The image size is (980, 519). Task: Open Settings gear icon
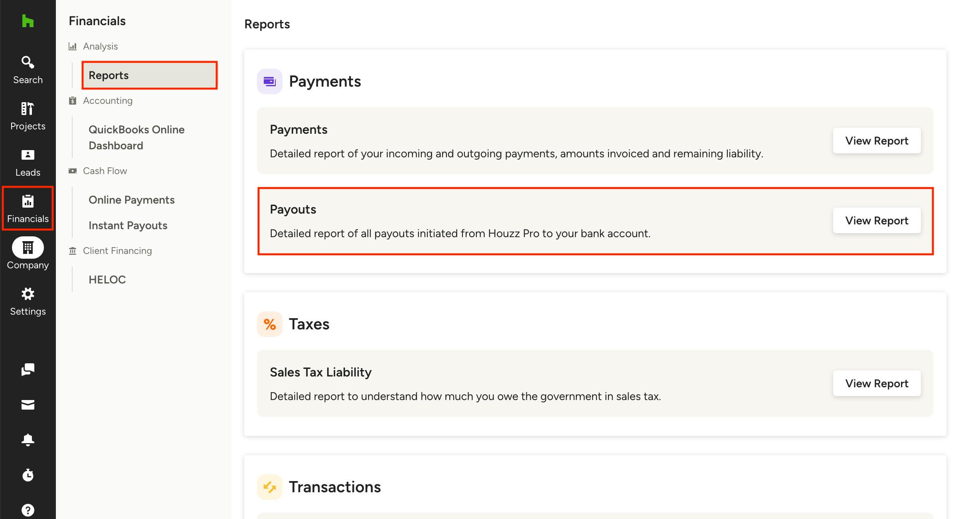pos(28,301)
